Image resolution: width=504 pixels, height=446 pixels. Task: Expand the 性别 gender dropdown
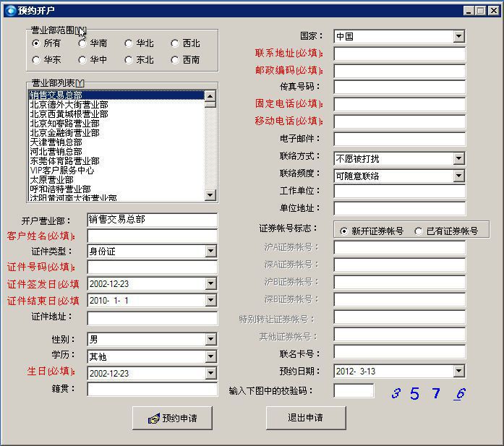coord(211,339)
